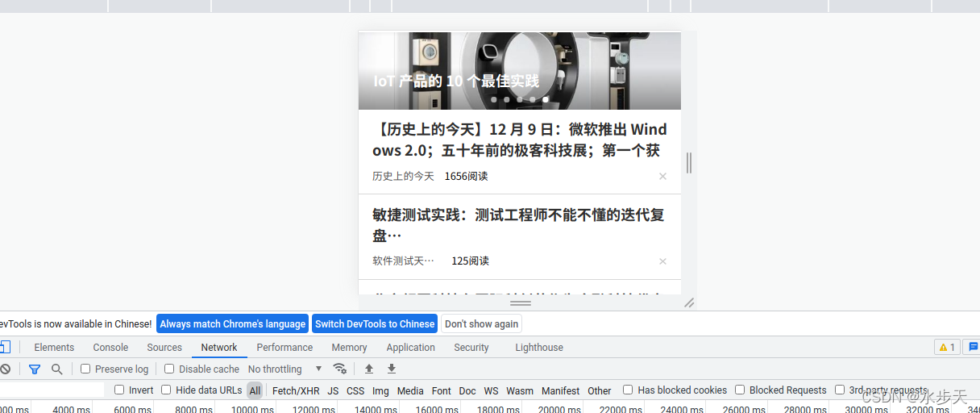Clear the network log icon

pos(4,369)
